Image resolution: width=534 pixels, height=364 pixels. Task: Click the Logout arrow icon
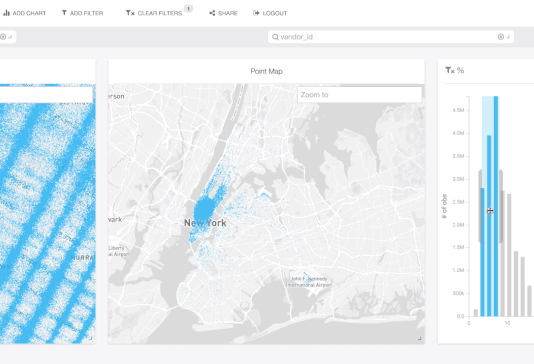(x=256, y=13)
